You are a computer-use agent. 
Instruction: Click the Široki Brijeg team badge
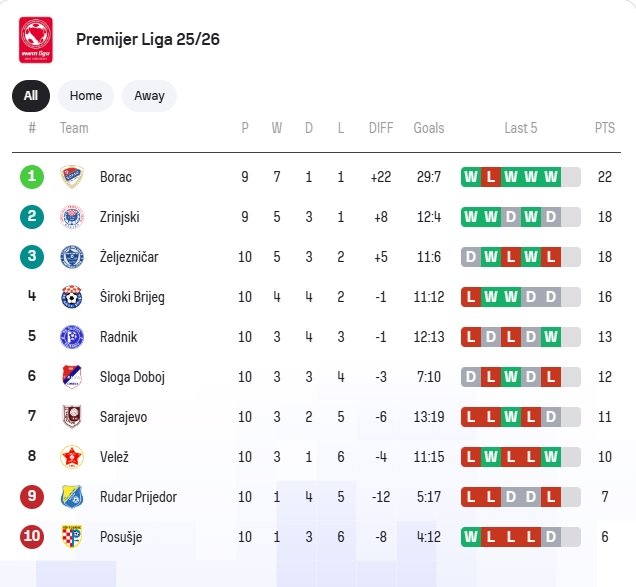(71, 297)
